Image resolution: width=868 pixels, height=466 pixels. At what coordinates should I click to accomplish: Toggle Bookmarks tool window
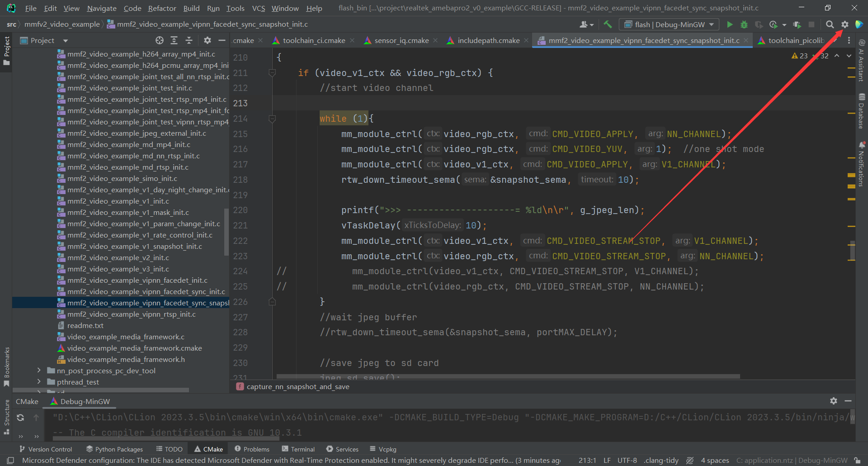(6, 366)
